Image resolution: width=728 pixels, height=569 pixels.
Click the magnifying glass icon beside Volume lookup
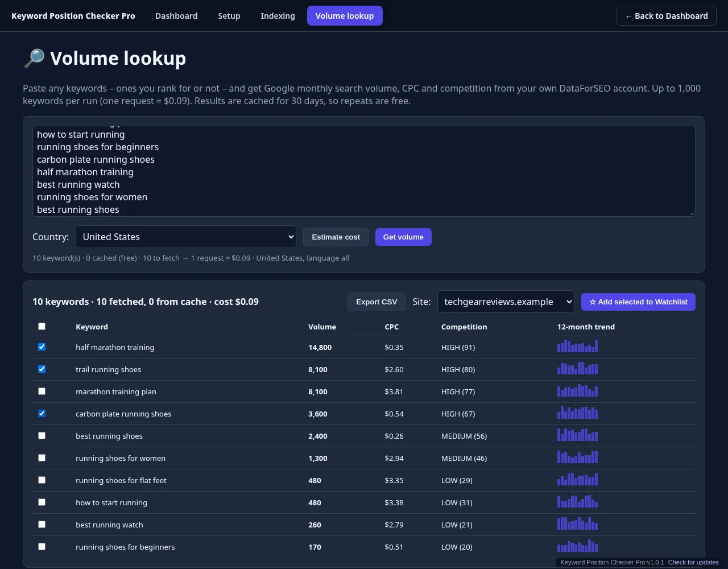pyautogui.click(x=34, y=59)
